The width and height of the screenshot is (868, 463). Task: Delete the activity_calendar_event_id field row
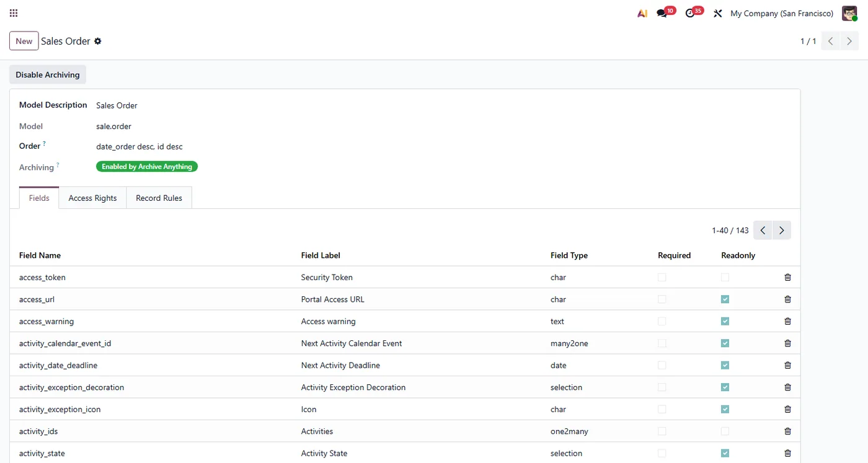tap(787, 343)
